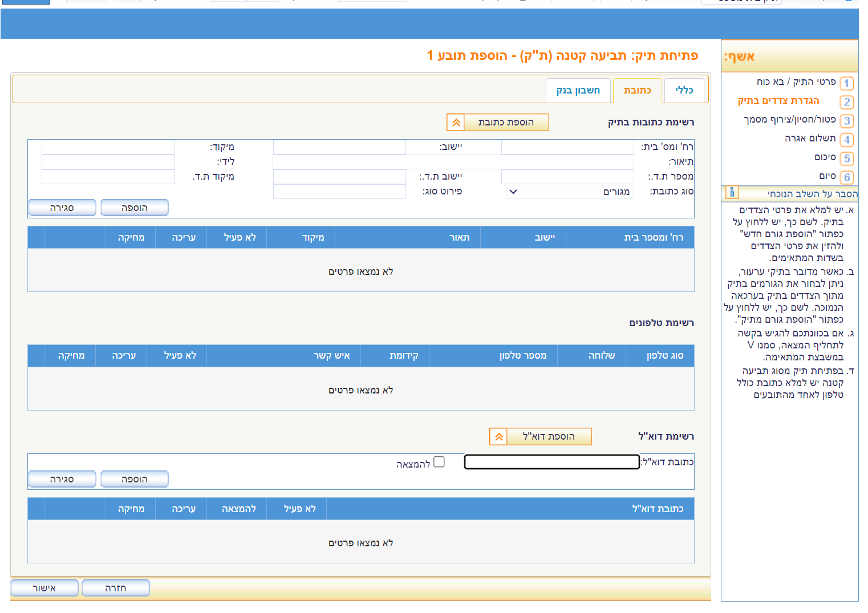
Task: Focus the תיאור input field
Action: tap(453, 162)
